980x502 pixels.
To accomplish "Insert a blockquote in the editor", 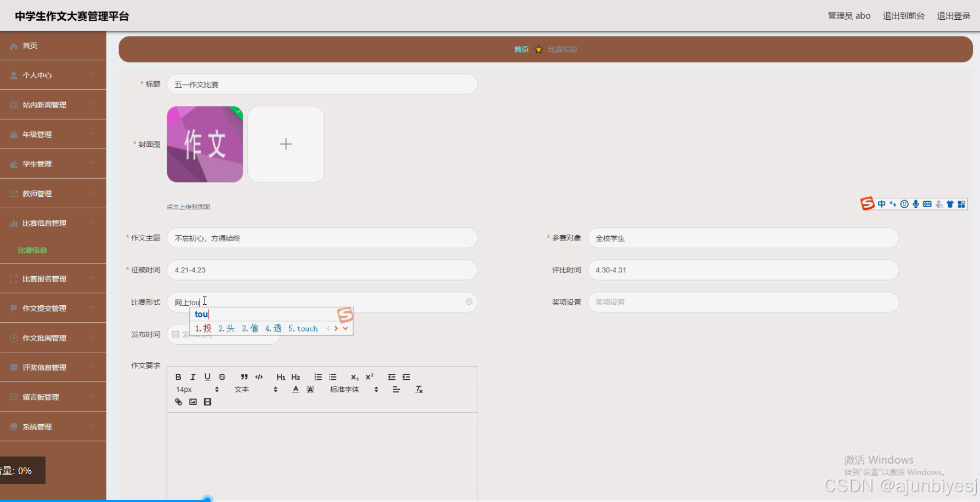I will tap(244, 377).
